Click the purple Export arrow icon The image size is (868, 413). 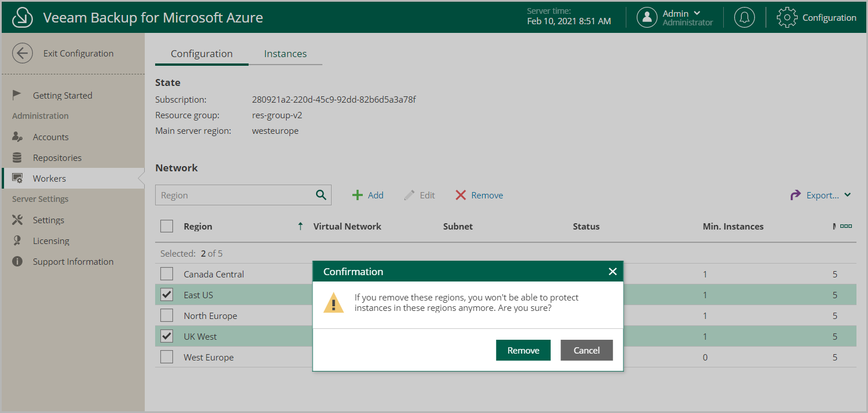tap(795, 195)
